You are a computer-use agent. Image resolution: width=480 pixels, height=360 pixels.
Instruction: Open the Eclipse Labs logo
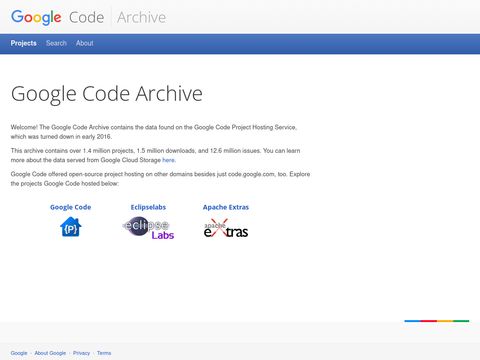coord(148,228)
